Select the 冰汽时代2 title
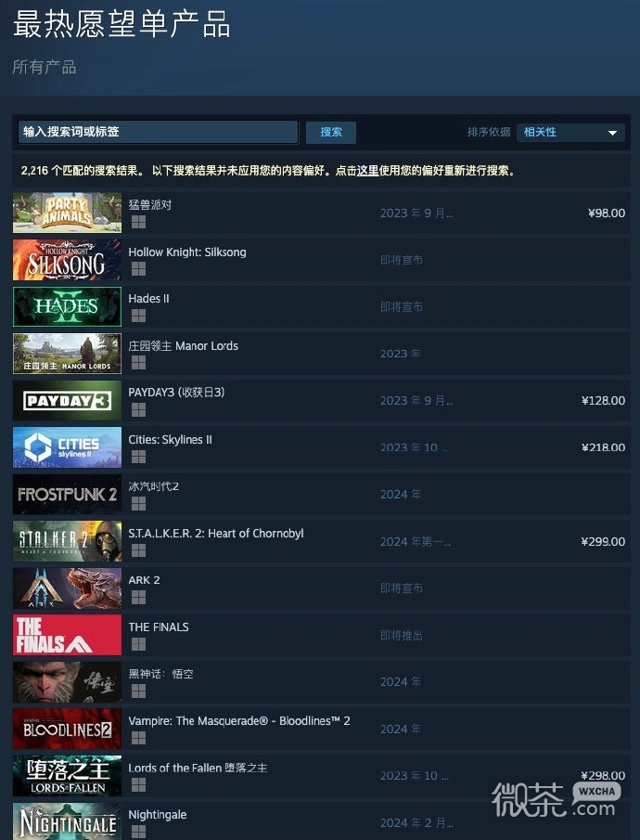This screenshot has width=640, height=840. tap(154, 485)
